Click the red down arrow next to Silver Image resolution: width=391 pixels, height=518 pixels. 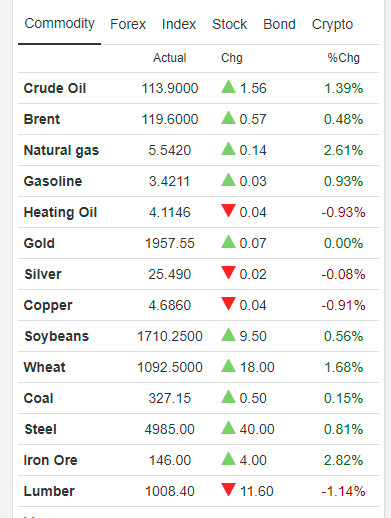click(x=228, y=273)
